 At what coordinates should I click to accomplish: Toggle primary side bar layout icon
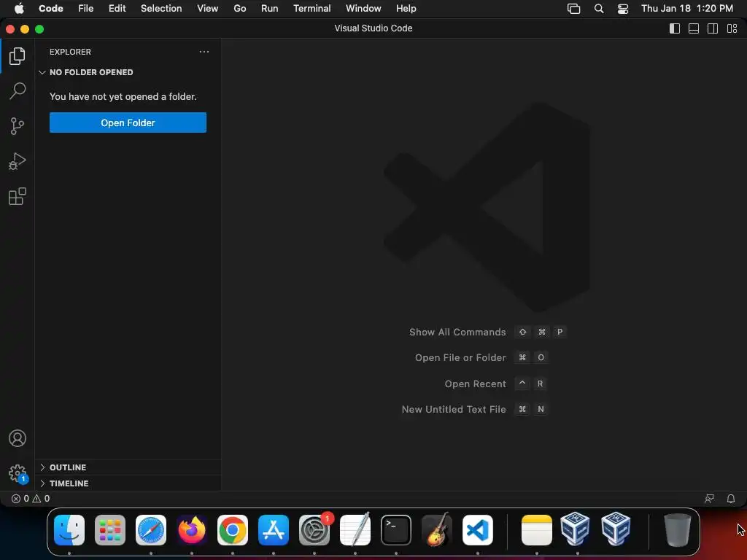[x=675, y=28]
